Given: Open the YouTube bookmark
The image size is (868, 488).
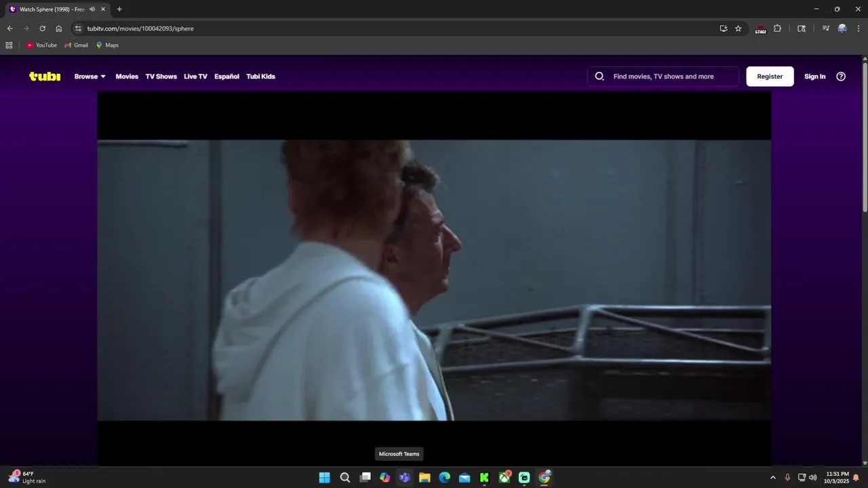Looking at the screenshot, I should pyautogui.click(x=41, y=45).
